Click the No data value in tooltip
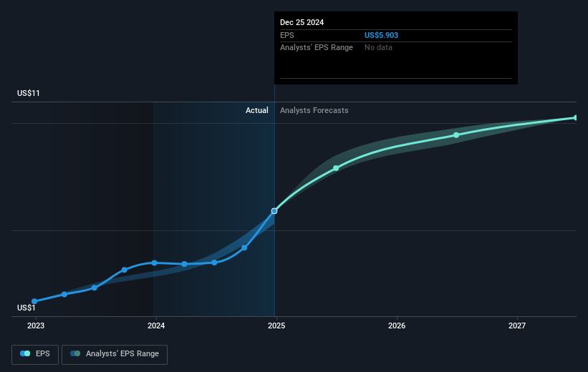588x372 pixels. pyautogui.click(x=378, y=48)
